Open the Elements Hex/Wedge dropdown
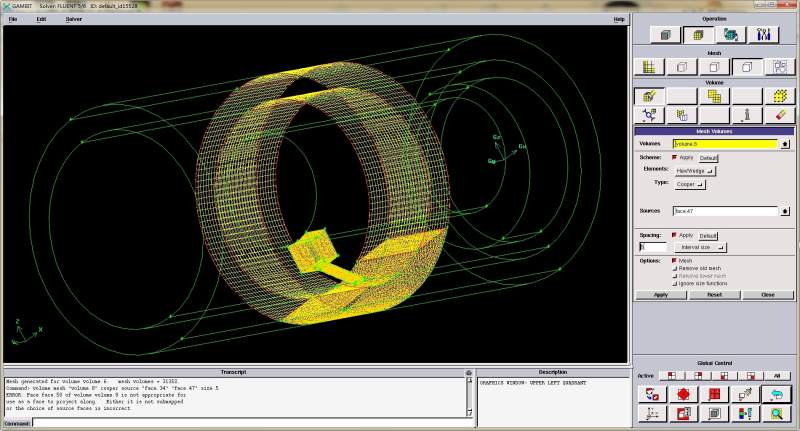 (695, 171)
